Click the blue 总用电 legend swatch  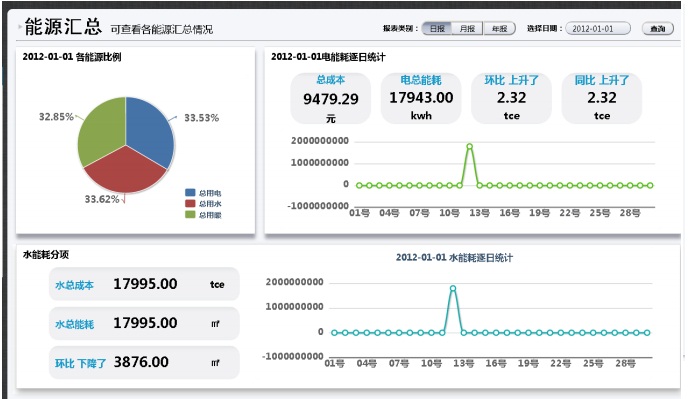[x=190, y=193]
